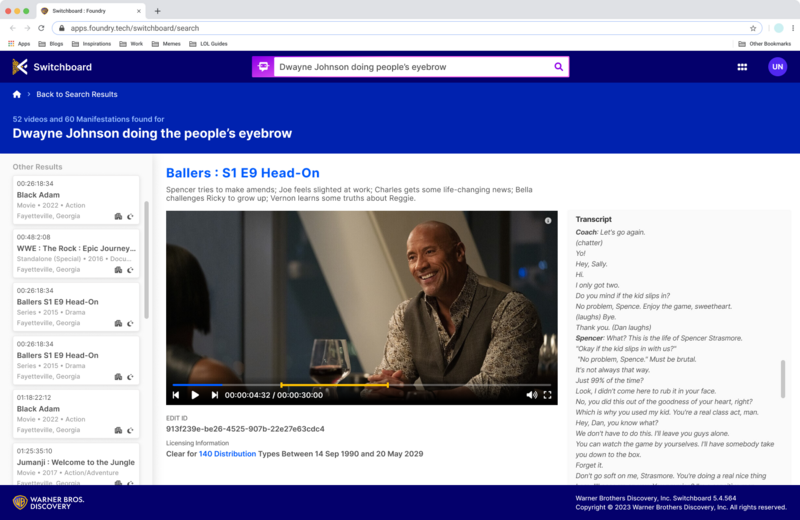
Task: Go back in browser history
Action: click(13, 28)
